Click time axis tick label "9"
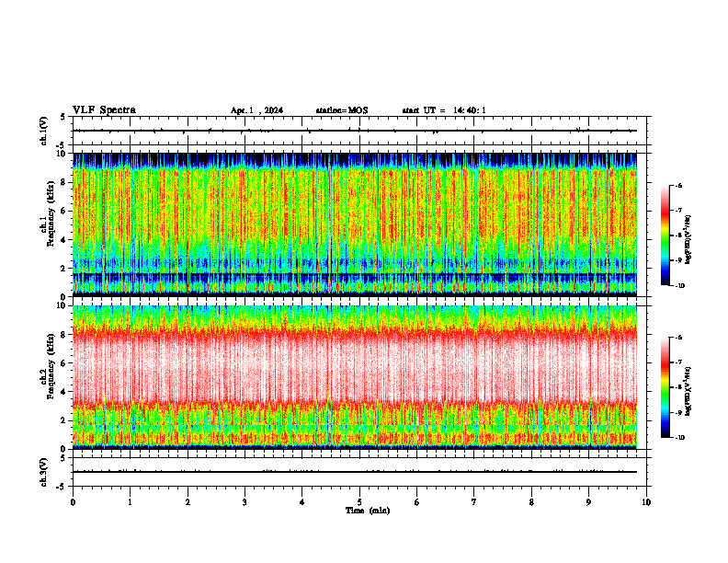 pyautogui.click(x=588, y=502)
